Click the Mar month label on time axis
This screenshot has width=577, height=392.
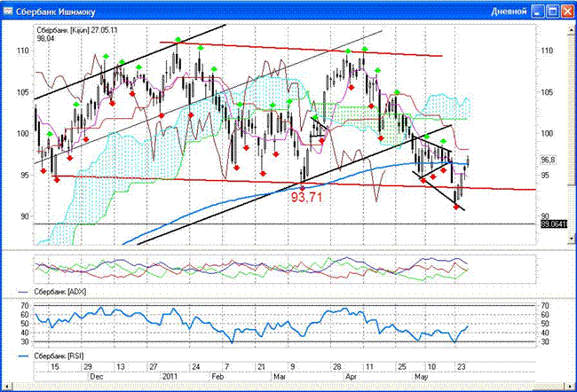tap(280, 377)
